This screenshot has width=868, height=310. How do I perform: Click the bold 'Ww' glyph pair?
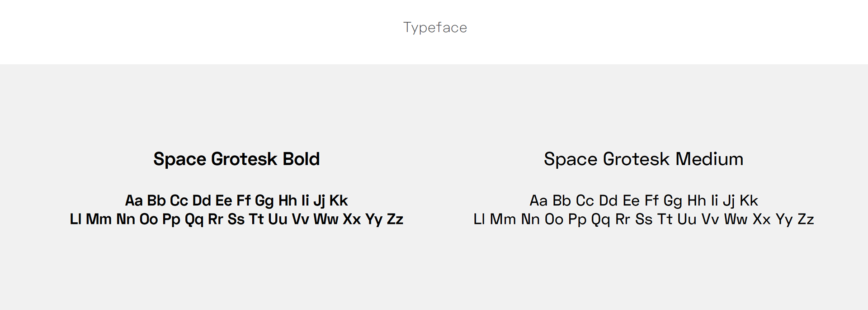tap(326, 219)
